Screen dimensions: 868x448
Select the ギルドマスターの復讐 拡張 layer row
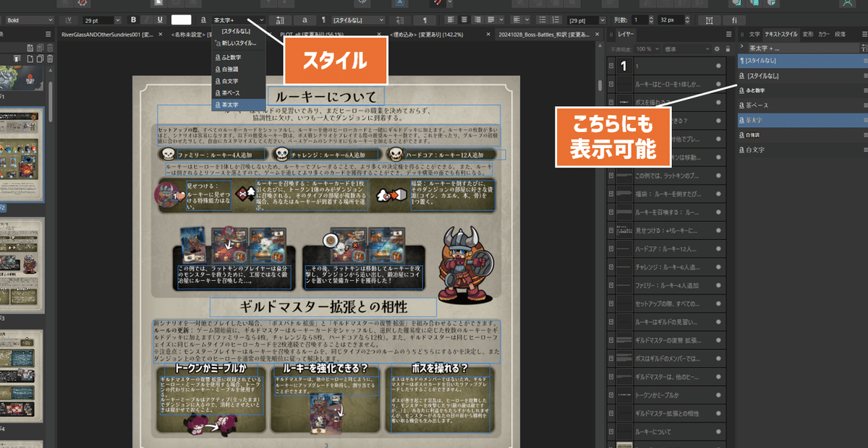665,340
